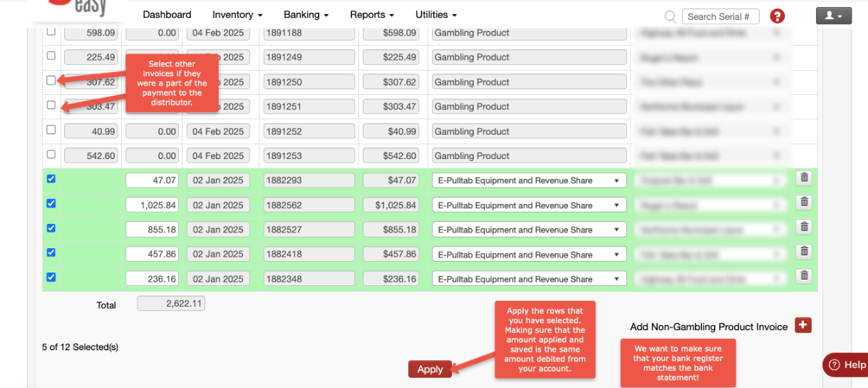Edit amount field showing 47.07
The height and width of the screenshot is (388, 868).
tap(152, 180)
